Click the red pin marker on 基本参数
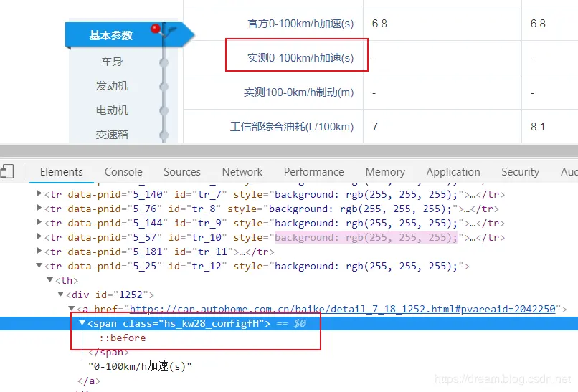The width and height of the screenshot is (578, 392). tap(156, 29)
